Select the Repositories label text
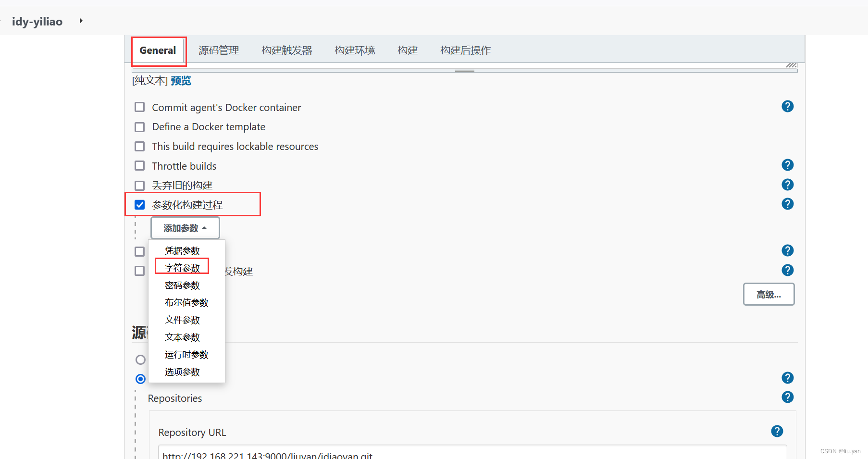The height and width of the screenshot is (459, 868). click(175, 398)
